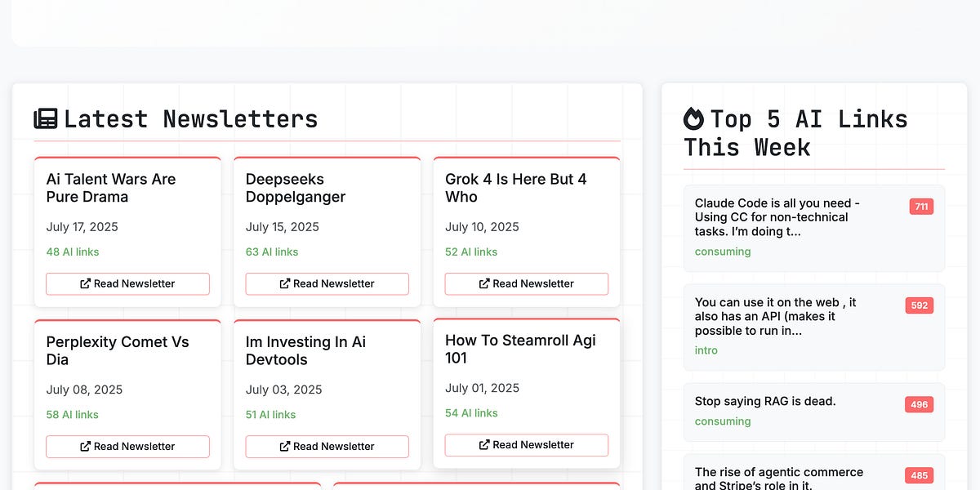Click the How To Steamroll Agi 101 title
980x490 pixels.
pyautogui.click(x=521, y=349)
